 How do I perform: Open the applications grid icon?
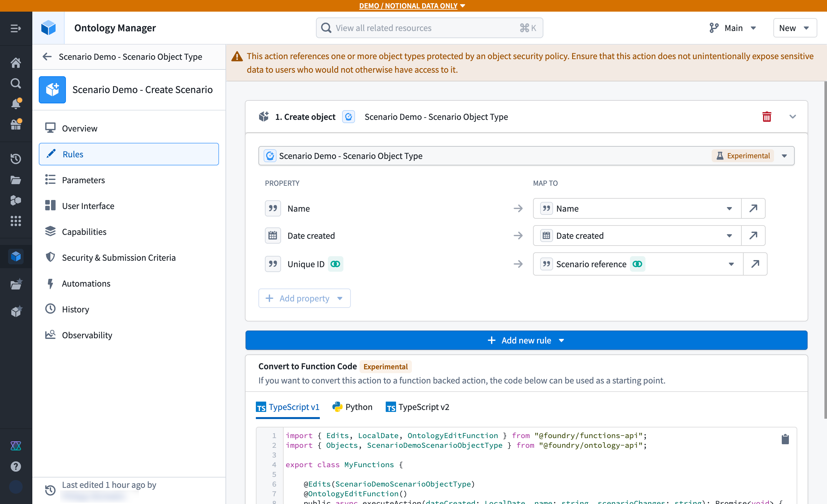tap(16, 221)
